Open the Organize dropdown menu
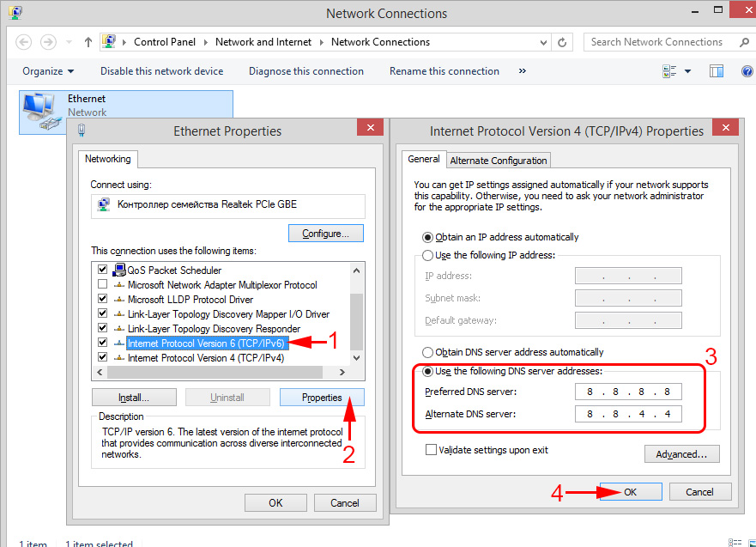Screen dimensions: 756x547 (x=48, y=71)
